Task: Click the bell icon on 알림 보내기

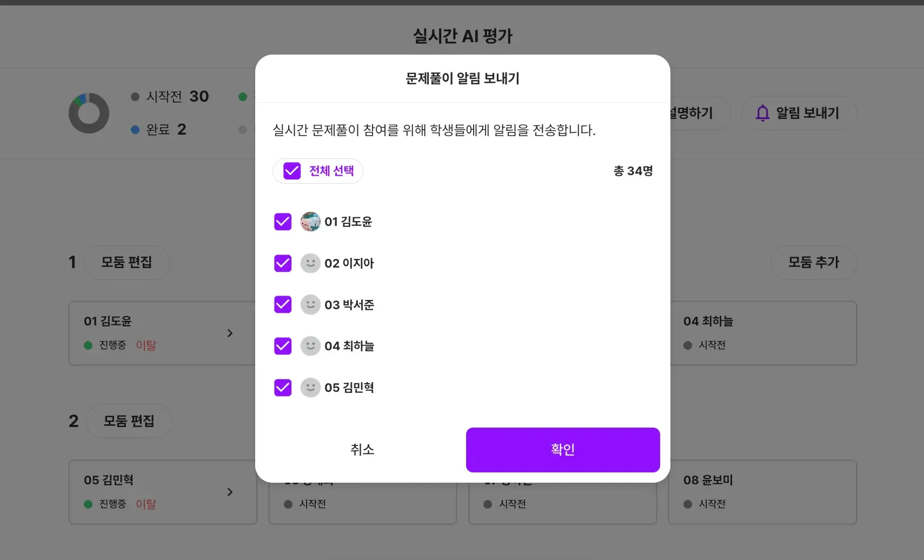Action: 762,113
